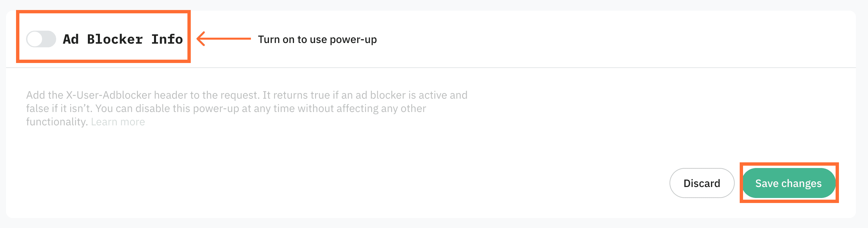Select the Ad Blocker Info heading text

click(x=123, y=39)
